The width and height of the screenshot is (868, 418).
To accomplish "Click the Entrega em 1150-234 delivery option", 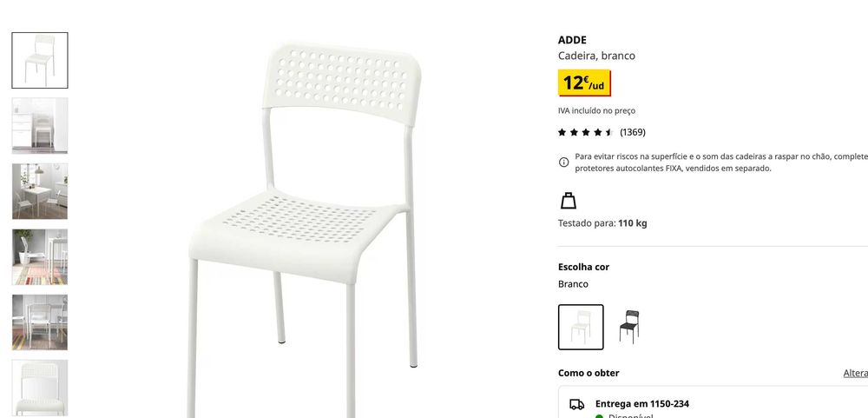I will tap(642, 404).
